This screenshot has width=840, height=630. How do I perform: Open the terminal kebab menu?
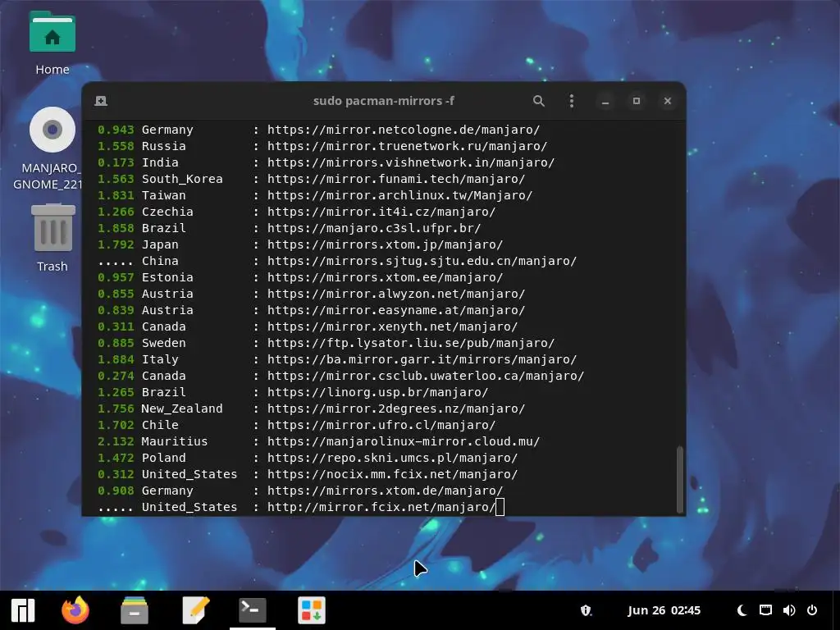[x=572, y=101]
